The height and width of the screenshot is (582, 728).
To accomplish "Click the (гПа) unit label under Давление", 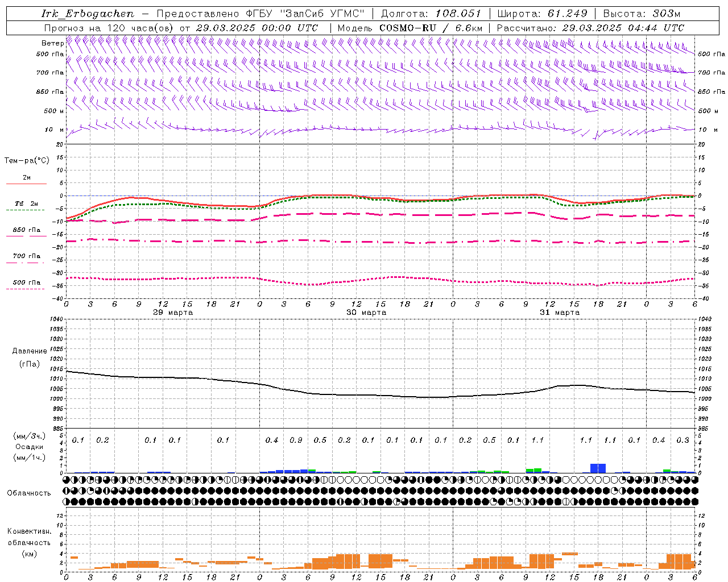I will (30, 364).
